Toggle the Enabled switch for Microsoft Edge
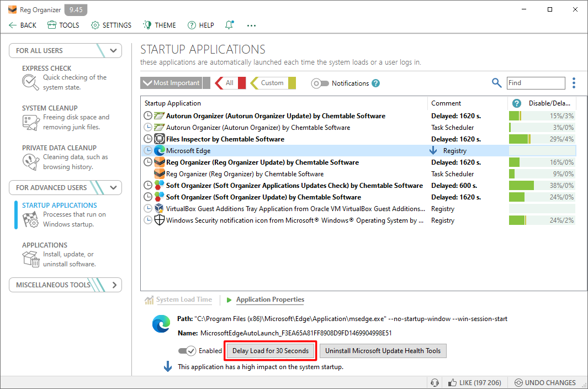Image resolution: width=588 pixels, height=389 pixels. [187, 350]
